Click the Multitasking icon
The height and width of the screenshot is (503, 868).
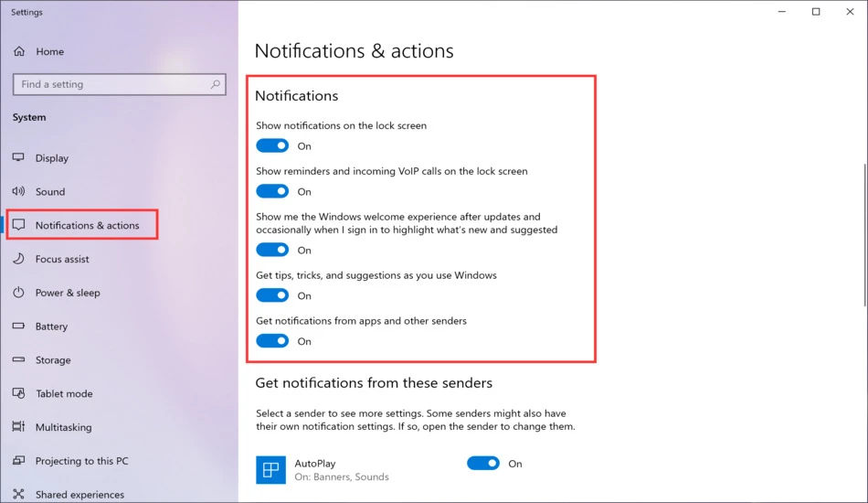coord(18,426)
